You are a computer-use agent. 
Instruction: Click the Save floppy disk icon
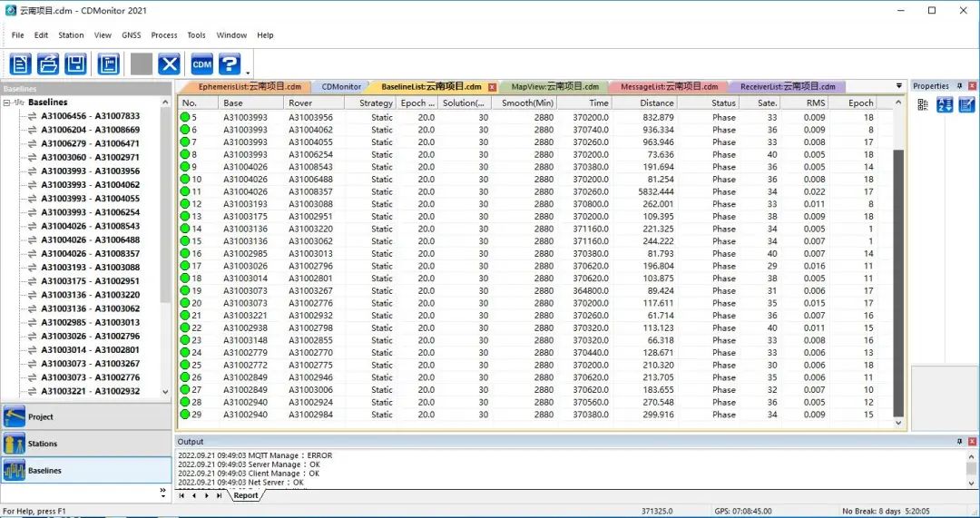[x=76, y=64]
